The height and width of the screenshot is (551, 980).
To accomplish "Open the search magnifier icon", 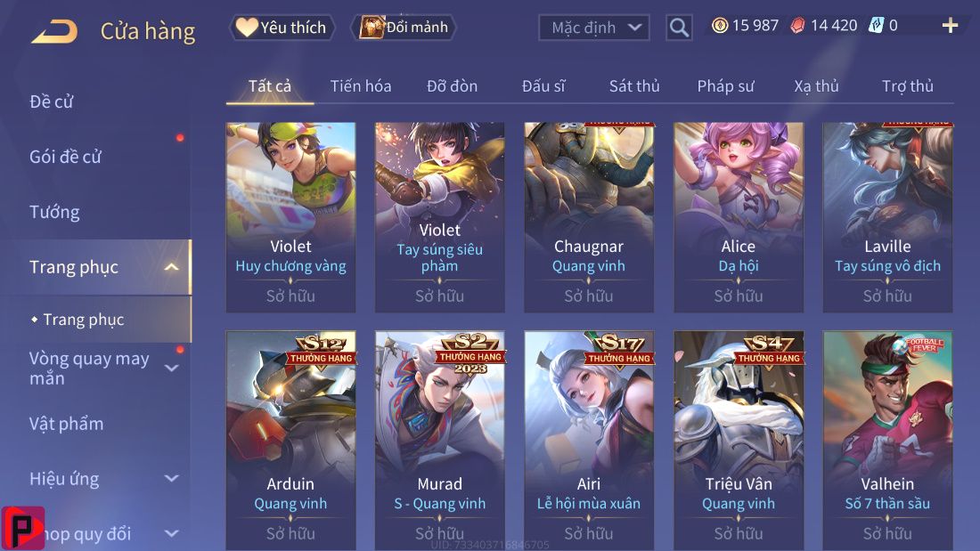I will [679, 28].
